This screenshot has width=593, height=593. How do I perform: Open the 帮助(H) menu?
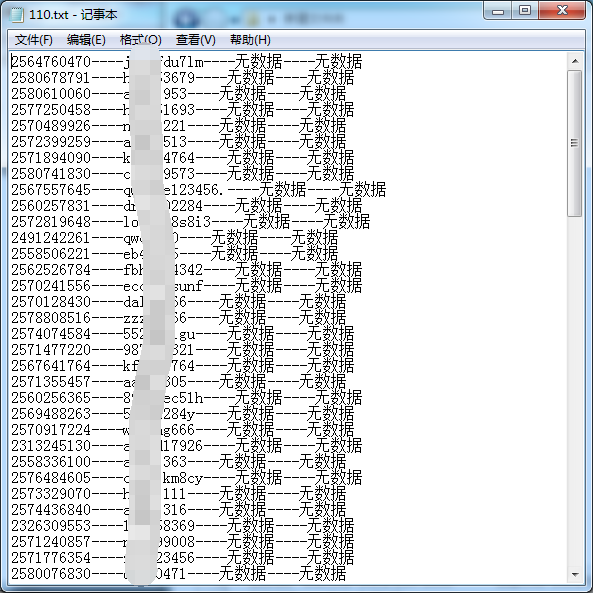click(250, 40)
